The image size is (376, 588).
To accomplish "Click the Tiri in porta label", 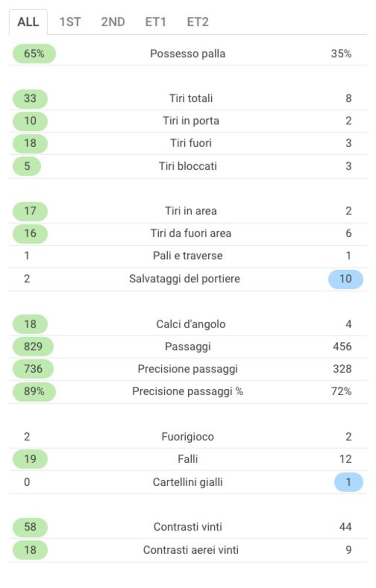I will tap(191, 121).
